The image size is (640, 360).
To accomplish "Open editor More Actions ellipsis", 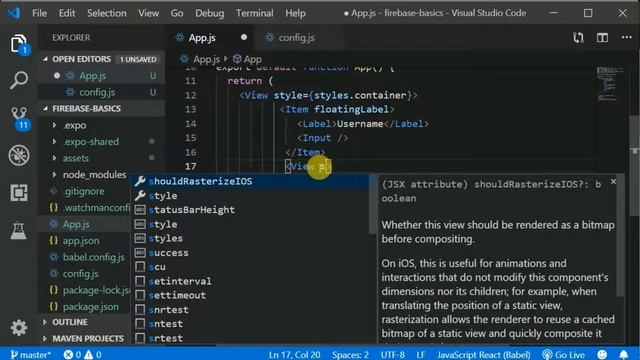I will coord(627,38).
